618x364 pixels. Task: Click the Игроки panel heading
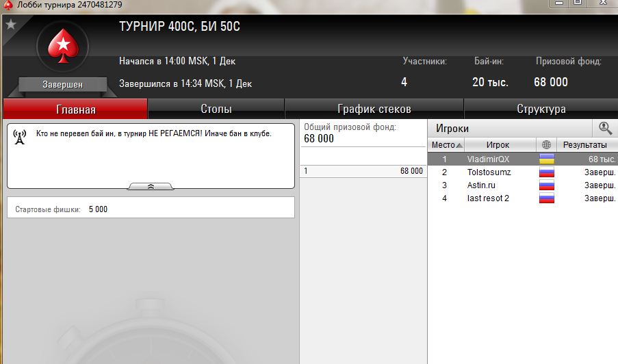(x=452, y=129)
